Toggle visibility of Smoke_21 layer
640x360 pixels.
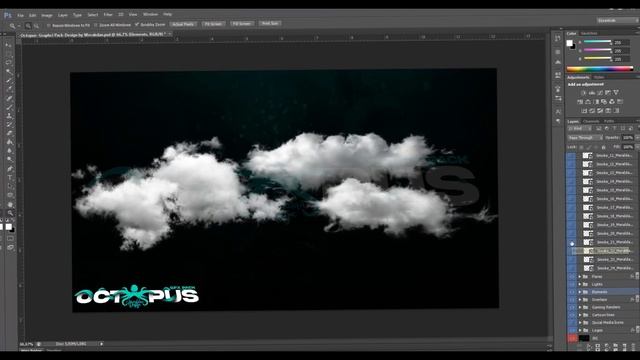[572, 242]
